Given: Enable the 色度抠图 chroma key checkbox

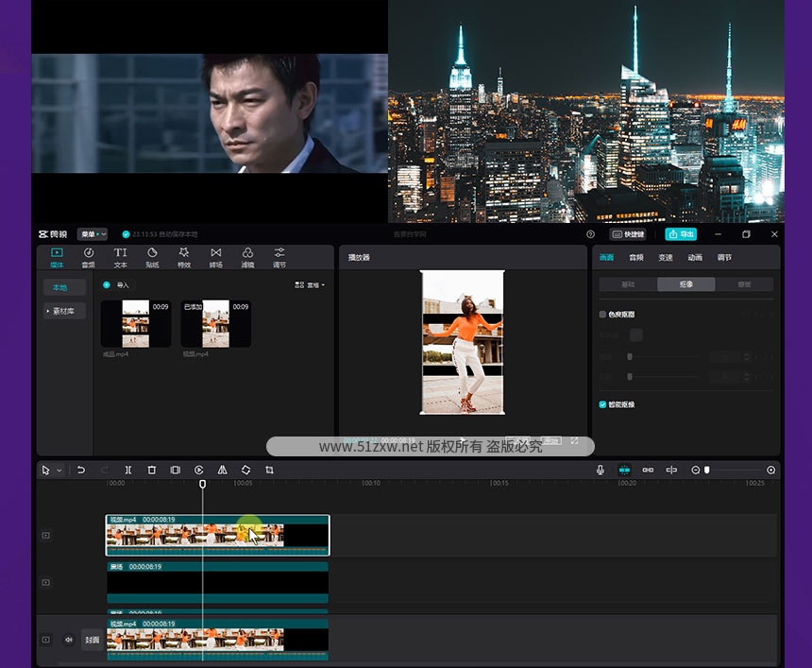Looking at the screenshot, I should point(603,315).
